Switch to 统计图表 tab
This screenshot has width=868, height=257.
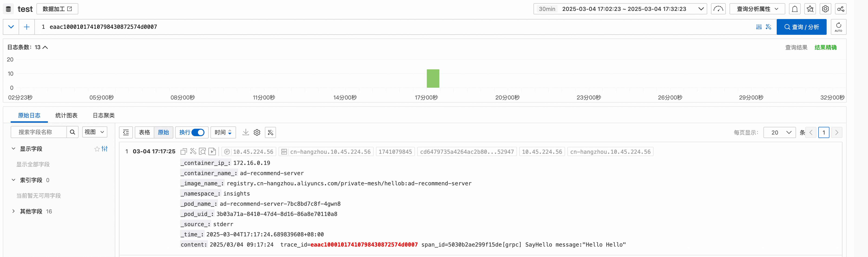66,115
